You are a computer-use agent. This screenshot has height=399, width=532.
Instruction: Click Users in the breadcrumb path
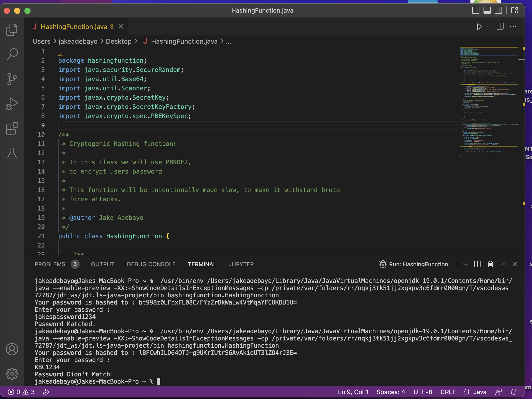(x=42, y=41)
